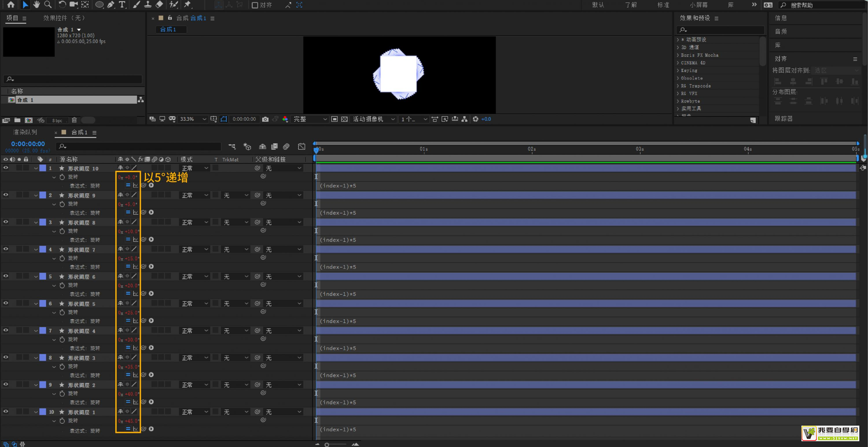Switch to 标准 workspace
This screenshot has width=868, height=447.
coord(663,5)
